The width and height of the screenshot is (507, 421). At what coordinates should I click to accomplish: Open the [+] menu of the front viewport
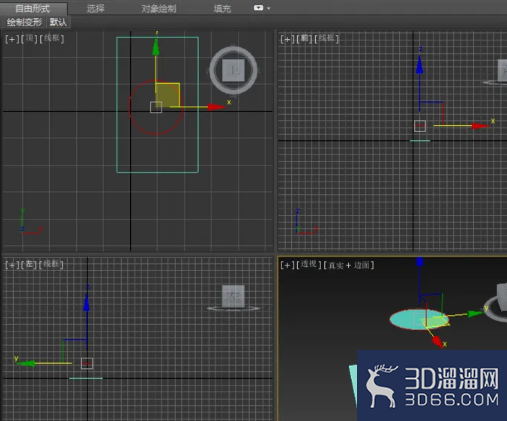point(287,39)
